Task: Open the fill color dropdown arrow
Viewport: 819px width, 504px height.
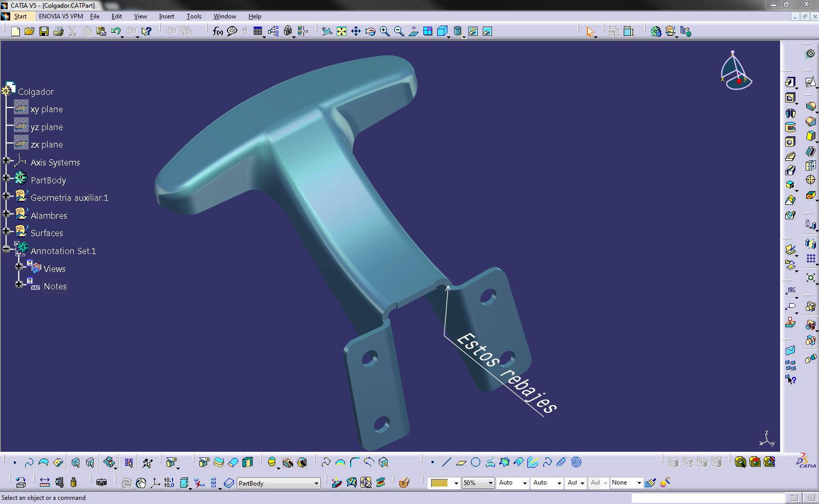Action: pyautogui.click(x=456, y=483)
